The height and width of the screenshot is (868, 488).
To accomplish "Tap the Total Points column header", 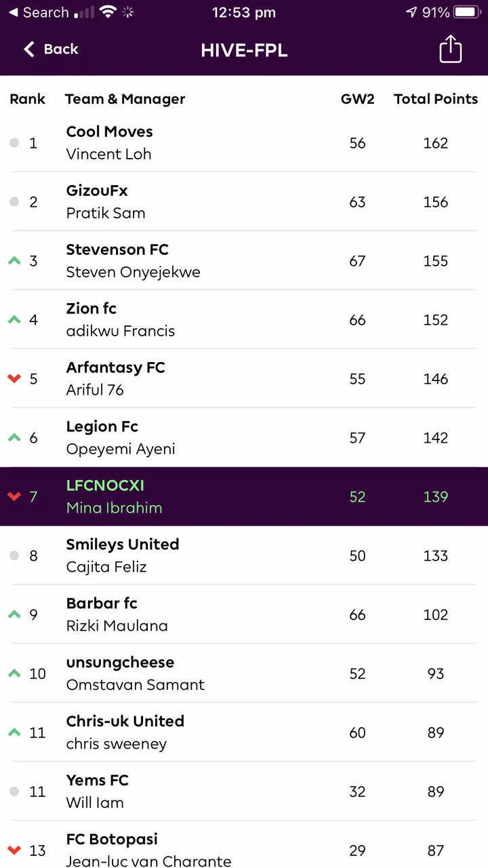I will 436,99.
